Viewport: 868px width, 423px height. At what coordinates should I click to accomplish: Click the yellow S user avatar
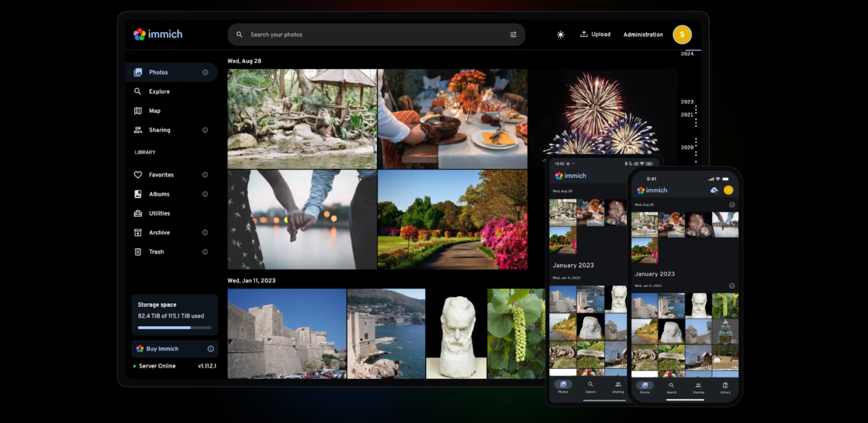point(682,35)
